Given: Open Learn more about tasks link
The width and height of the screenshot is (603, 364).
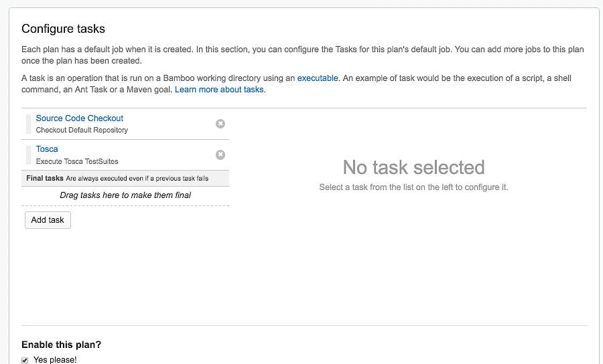Looking at the screenshot, I should tap(220, 90).
